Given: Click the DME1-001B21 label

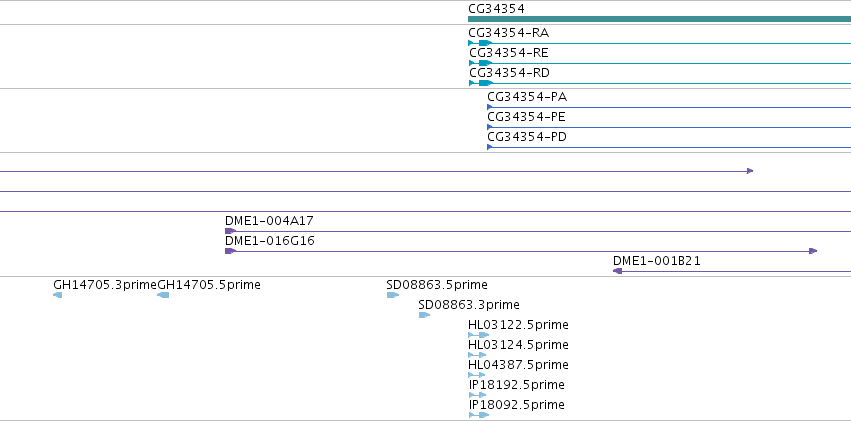Looking at the screenshot, I should pos(657,261).
